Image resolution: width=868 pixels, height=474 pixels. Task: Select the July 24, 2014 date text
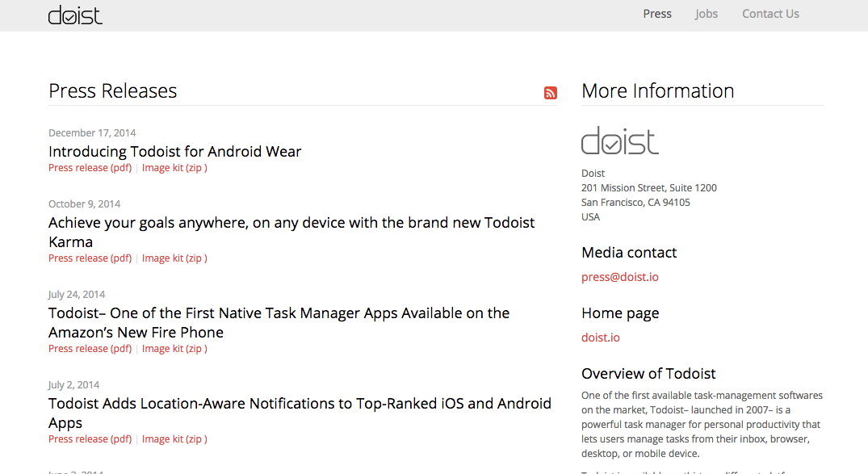77,295
